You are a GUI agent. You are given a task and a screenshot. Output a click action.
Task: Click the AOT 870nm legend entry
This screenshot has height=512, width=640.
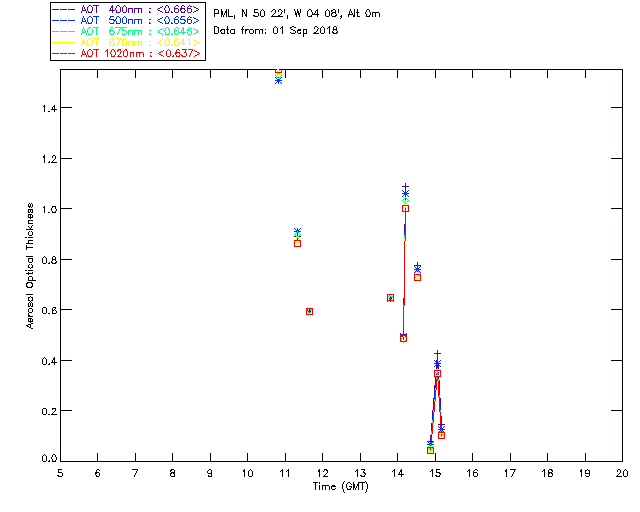pyautogui.click(x=126, y=42)
